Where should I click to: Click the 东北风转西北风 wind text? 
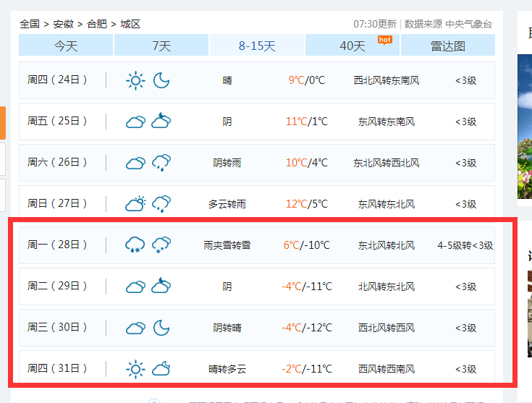[387, 163]
